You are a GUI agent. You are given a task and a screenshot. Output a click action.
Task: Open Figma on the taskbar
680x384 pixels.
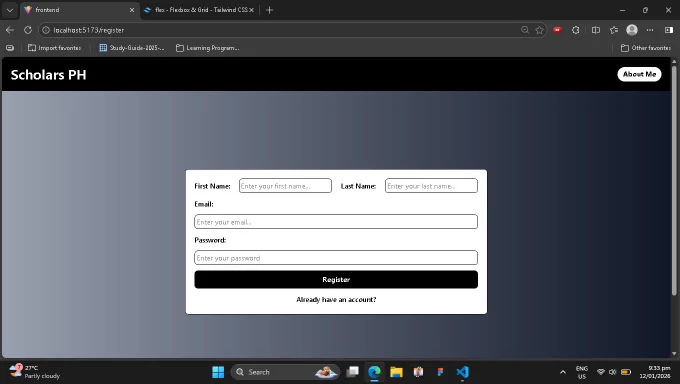coord(440,372)
